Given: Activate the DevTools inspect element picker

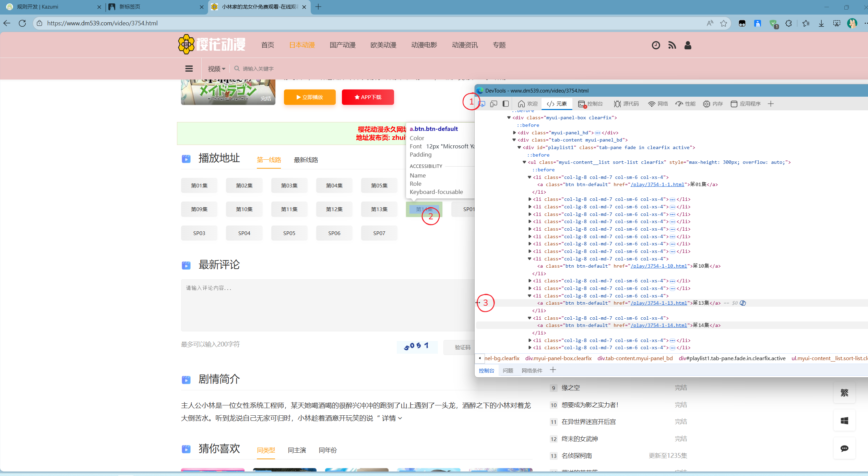Looking at the screenshot, I should point(482,104).
